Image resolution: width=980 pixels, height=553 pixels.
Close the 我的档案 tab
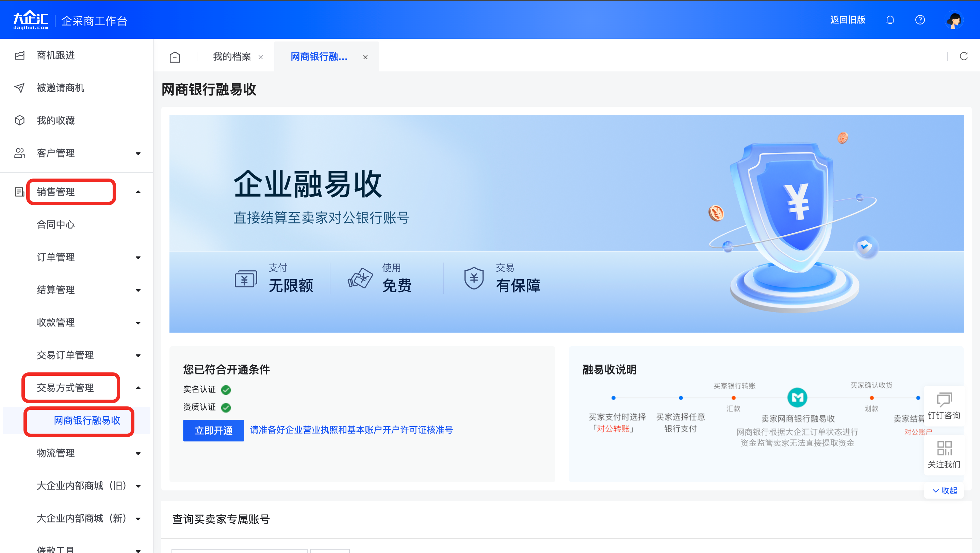pyautogui.click(x=261, y=57)
